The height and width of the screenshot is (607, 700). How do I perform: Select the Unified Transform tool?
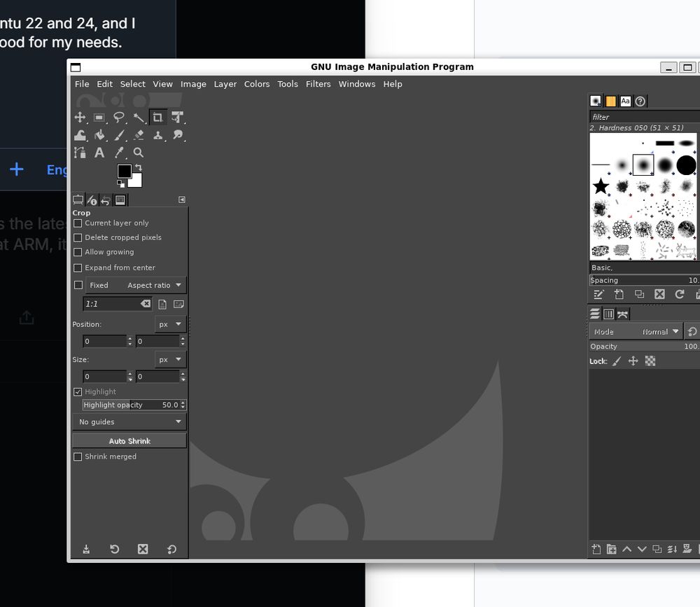(177, 118)
